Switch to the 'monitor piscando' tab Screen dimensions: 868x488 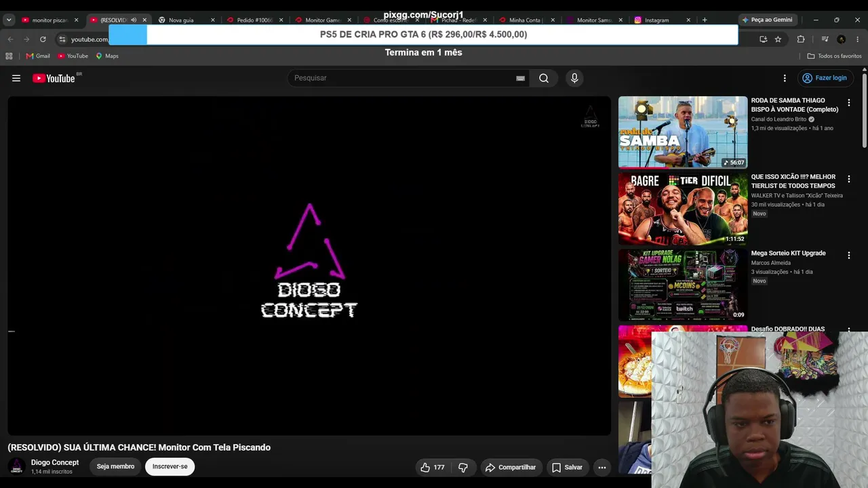click(50, 20)
